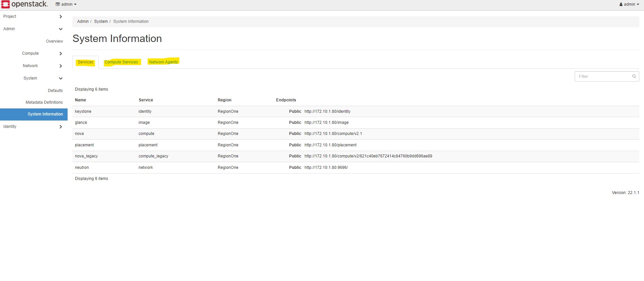Screen dimensions: 644x281
Task: Click the Admin breadcrumb
Action: coord(83,21)
